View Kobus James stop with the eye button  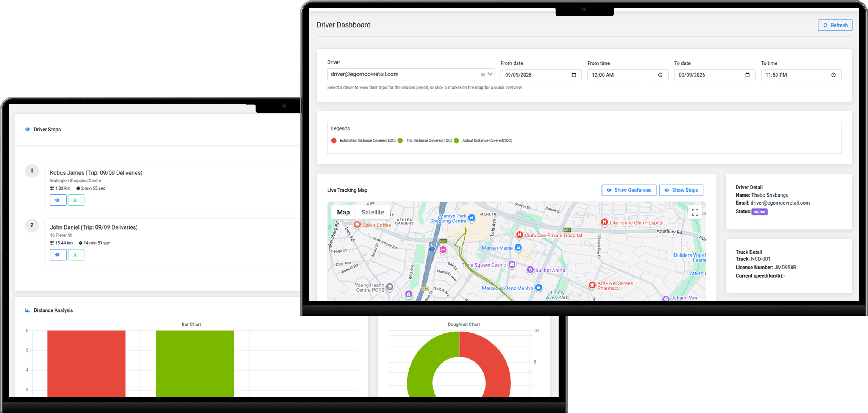click(x=58, y=200)
